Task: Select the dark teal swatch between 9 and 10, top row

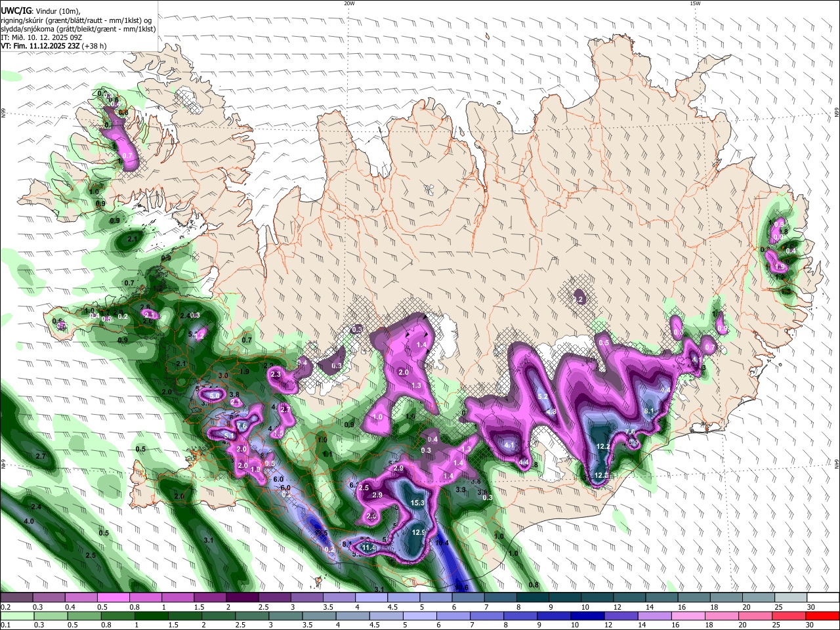Action: tap(564, 598)
